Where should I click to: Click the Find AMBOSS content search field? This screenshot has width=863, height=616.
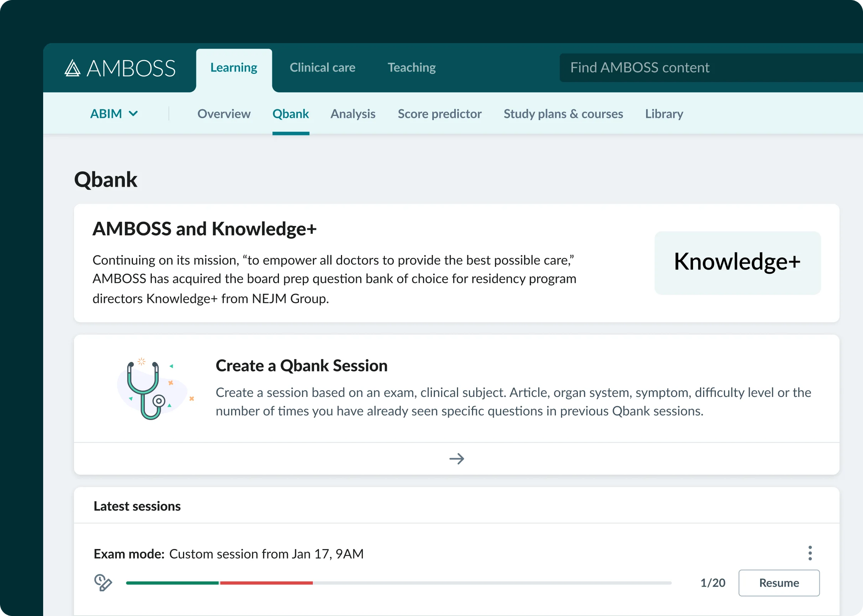[709, 68]
